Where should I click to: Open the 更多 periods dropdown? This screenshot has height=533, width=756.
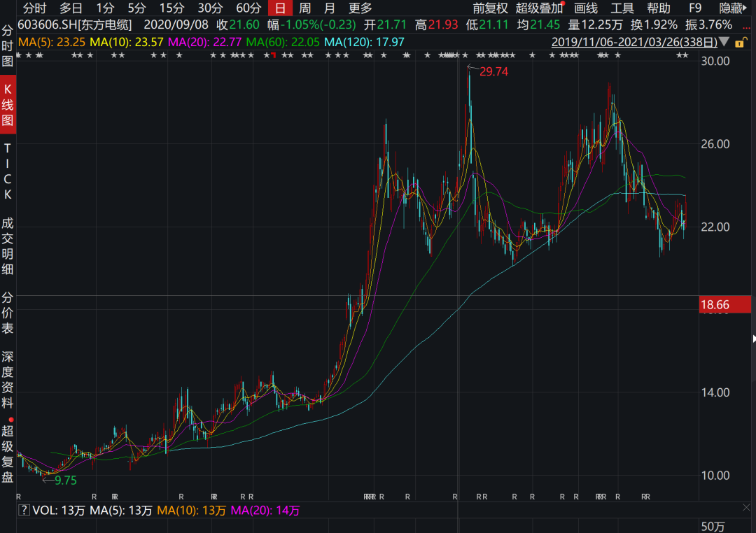pyautogui.click(x=360, y=8)
